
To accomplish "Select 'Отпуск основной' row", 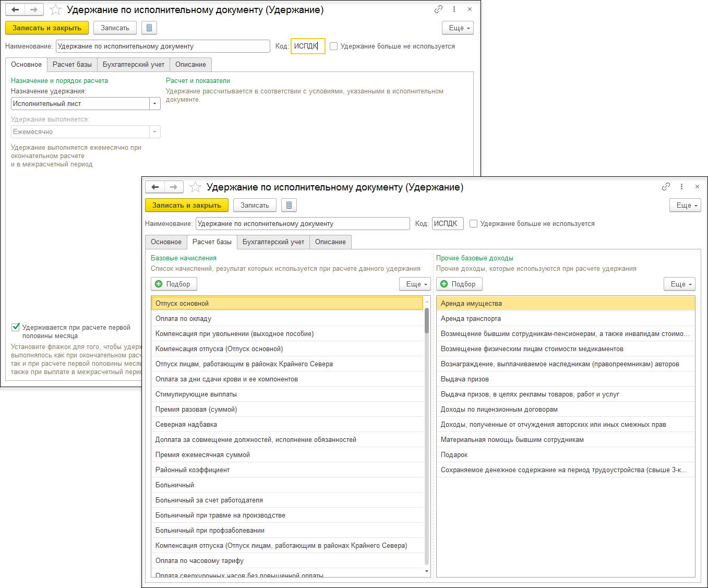I will click(287, 303).
